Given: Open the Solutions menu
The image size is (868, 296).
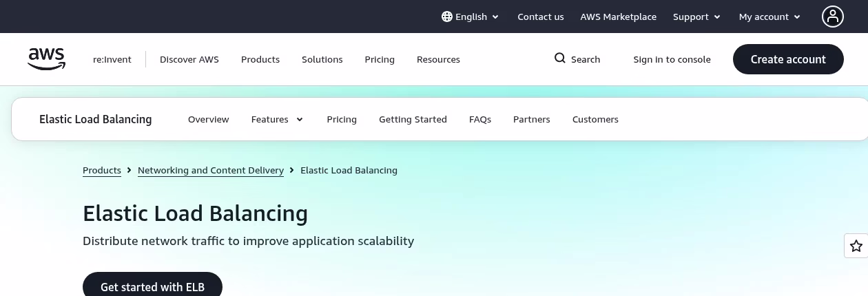Looking at the screenshot, I should (322, 59).
